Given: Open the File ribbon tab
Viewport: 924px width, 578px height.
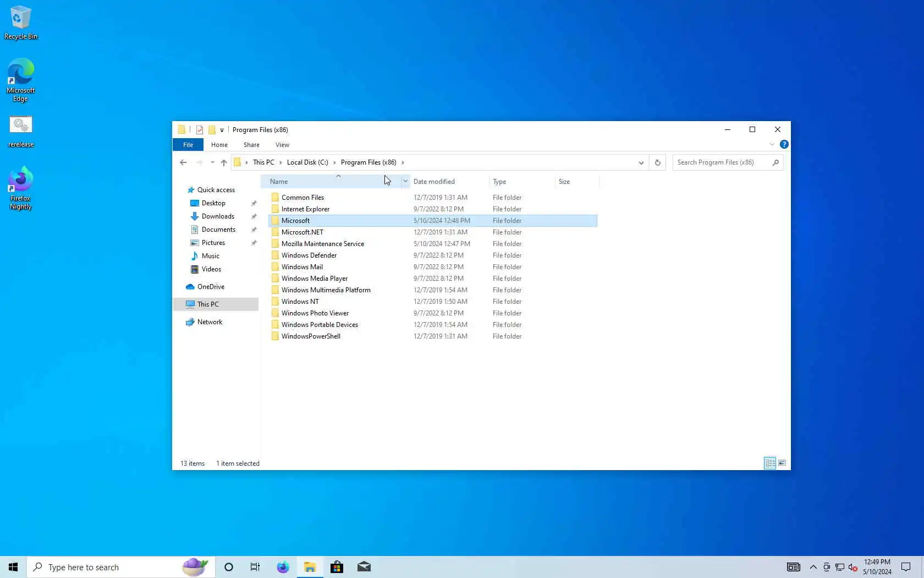Looking at the screenshot, I should pyautogui.click(x=188, y=145).
